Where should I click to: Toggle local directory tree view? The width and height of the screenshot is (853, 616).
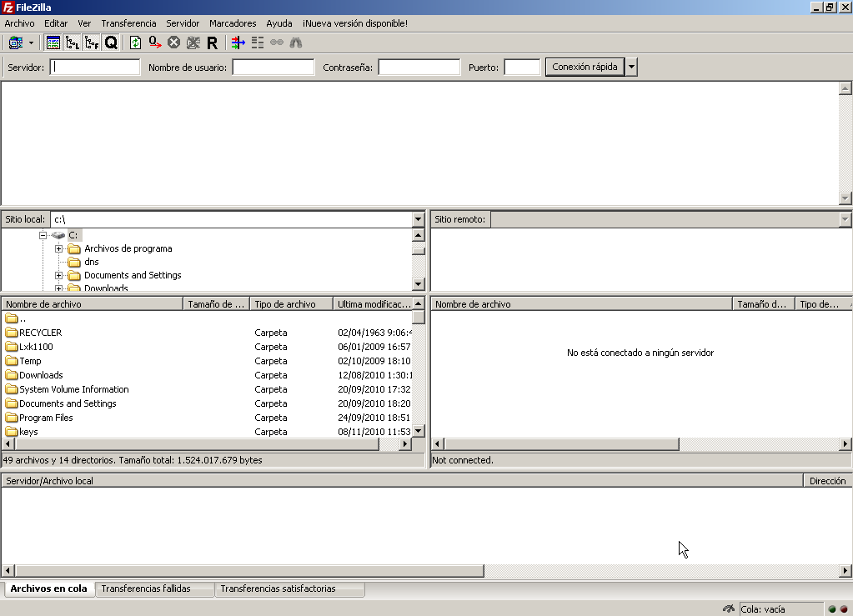[x=73, y=43]
